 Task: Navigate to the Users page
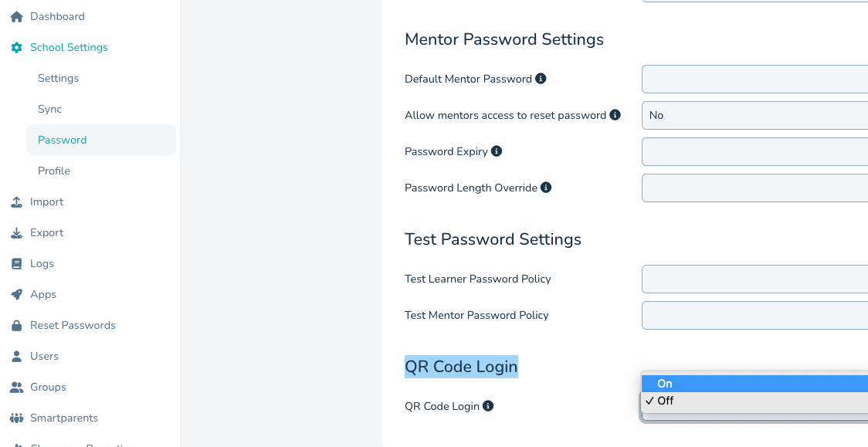pyautogui.click(x=44, y=356)
